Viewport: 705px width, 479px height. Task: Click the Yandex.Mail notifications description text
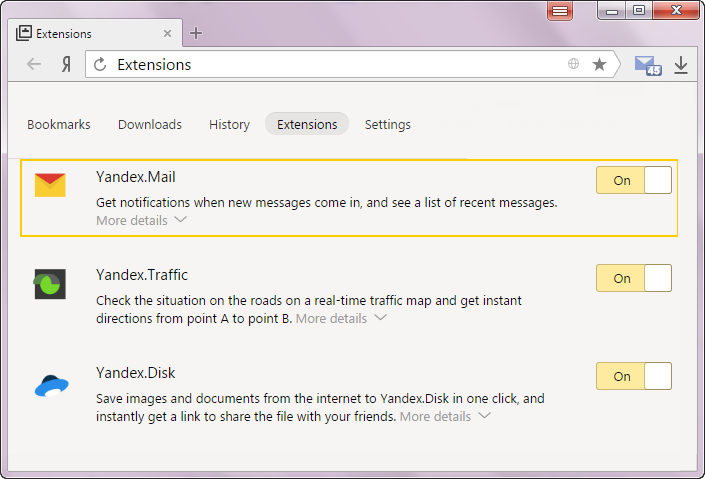[326, 203]
